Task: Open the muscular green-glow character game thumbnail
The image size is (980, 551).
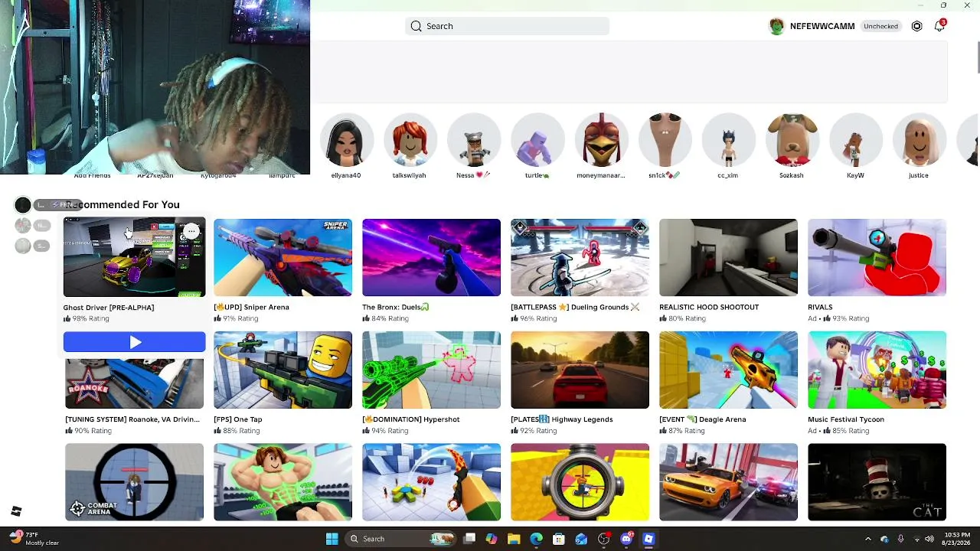Action: (283, 482)
